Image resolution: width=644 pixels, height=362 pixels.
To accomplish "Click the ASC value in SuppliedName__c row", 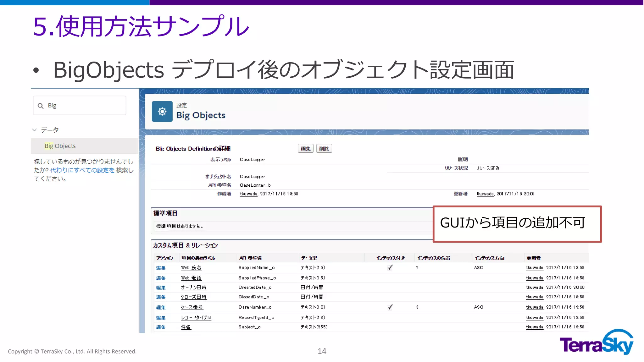I will point(479,268).
